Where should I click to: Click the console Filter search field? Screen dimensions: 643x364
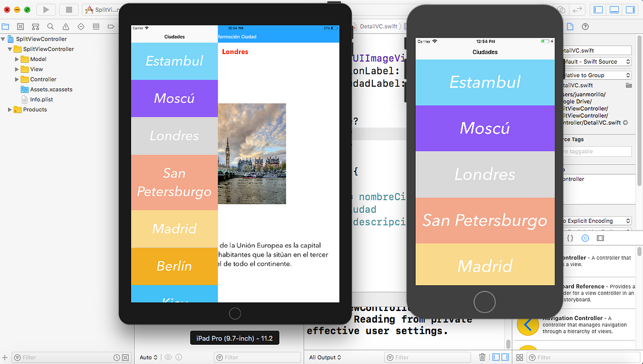(x=428, y=357)
